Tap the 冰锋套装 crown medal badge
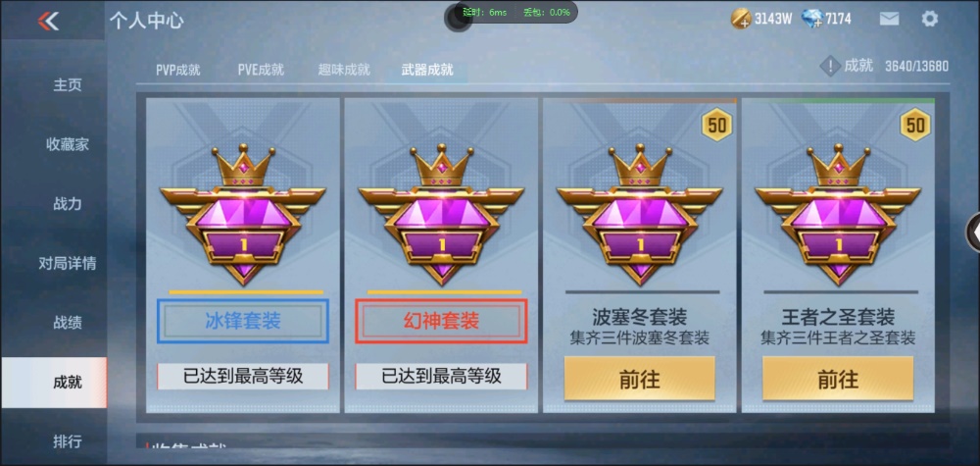 click(x=243, y=215)
